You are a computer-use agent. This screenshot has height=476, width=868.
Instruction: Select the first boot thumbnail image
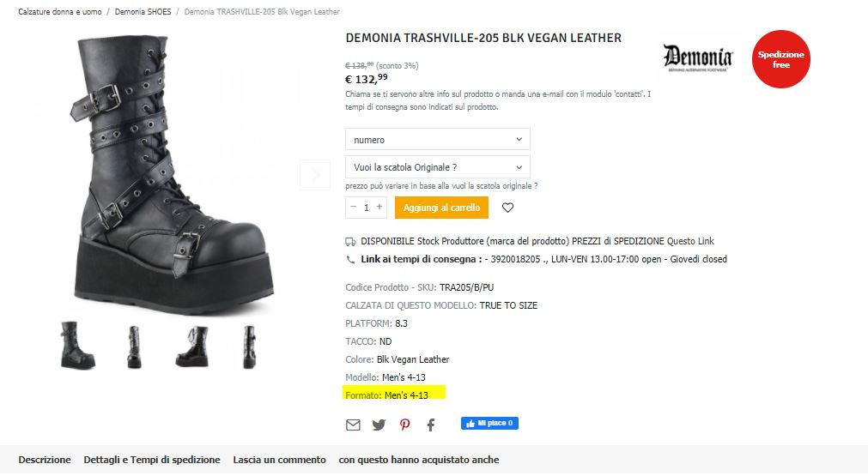coord(78,346)
